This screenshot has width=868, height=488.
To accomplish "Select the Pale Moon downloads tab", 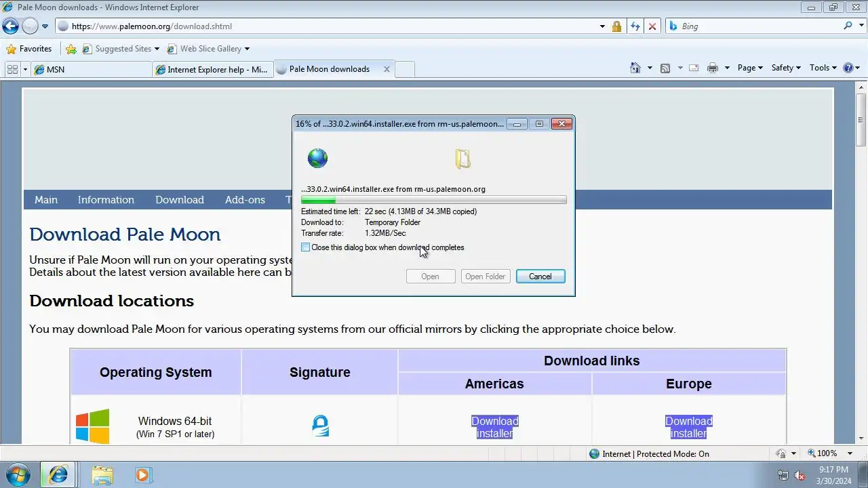I will pyautogui.click(x=328, y=69).
